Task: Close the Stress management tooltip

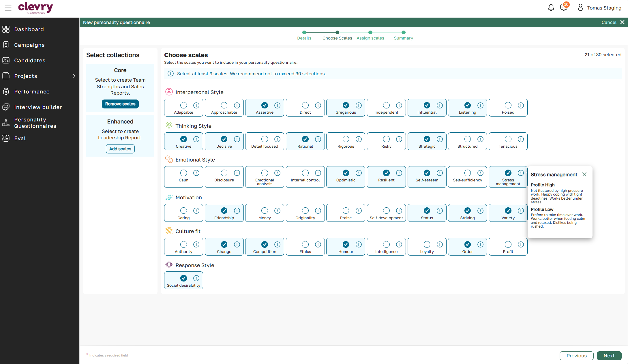Action: tap(584, 174)
